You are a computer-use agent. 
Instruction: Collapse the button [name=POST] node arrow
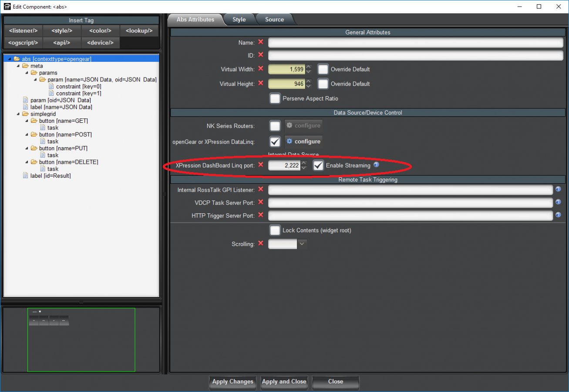(27, 135)
